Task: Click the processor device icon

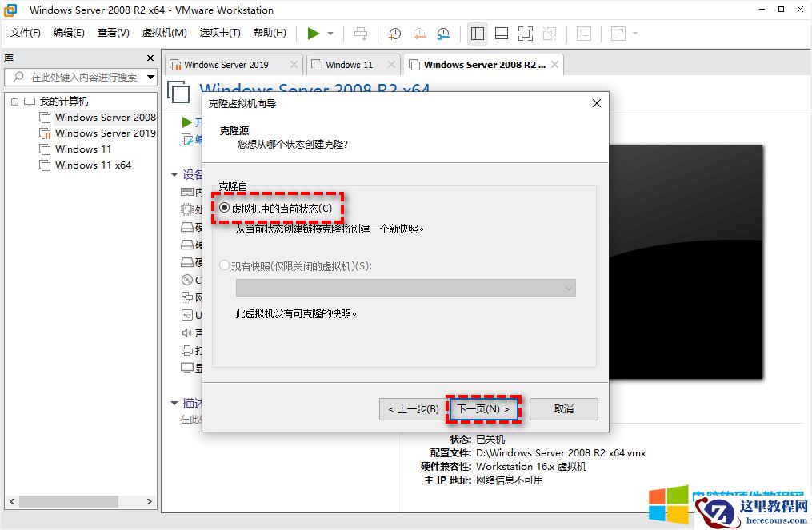Action: [187, 209]
